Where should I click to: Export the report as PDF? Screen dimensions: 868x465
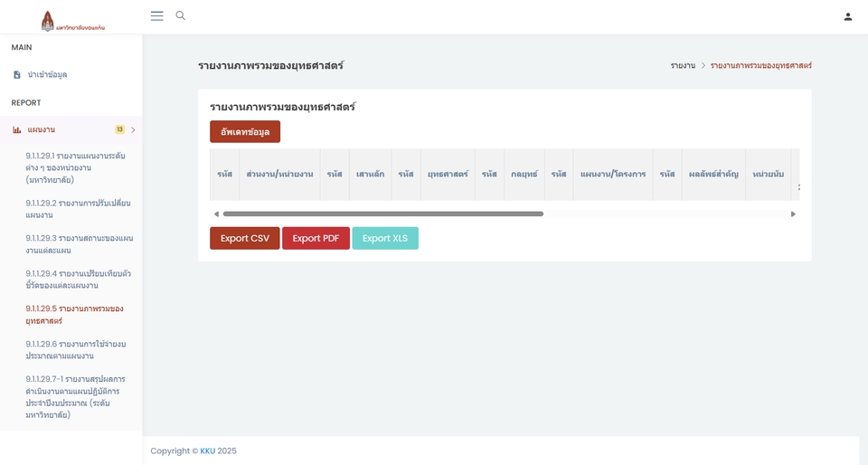[316, 238]
